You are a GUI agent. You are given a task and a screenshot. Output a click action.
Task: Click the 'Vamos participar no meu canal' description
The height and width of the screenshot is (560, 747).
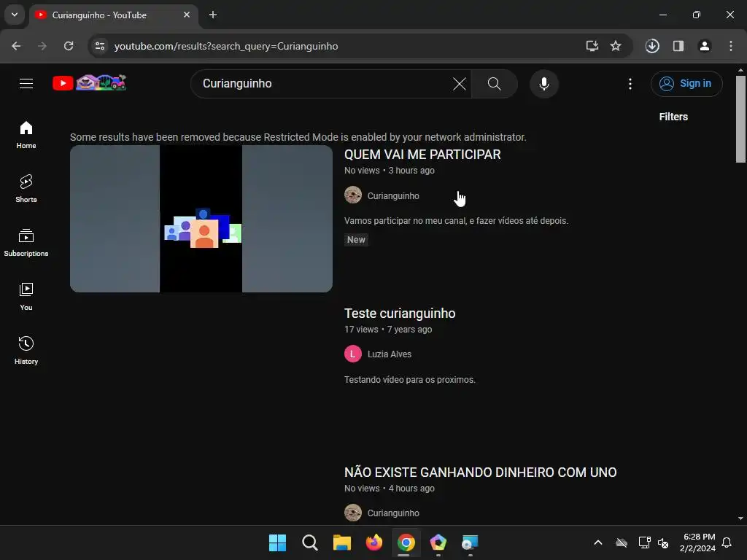click(456, 220)
